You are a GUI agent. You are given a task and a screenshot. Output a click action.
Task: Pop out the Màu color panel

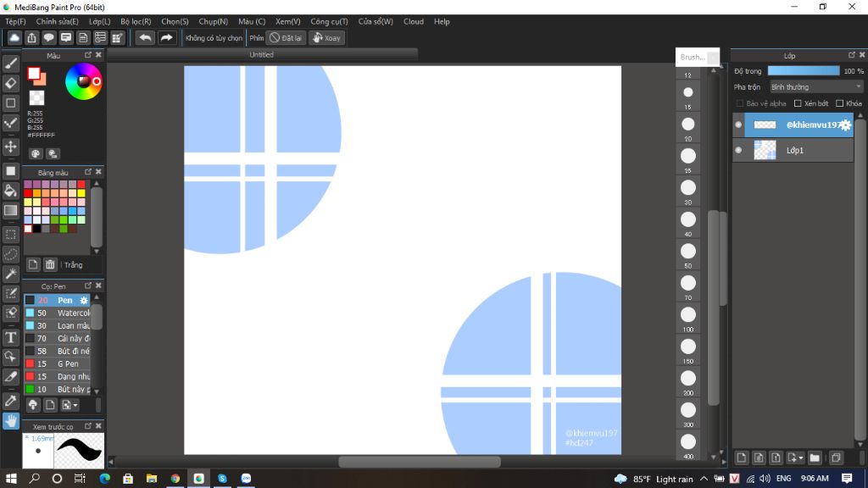[88, 55]
